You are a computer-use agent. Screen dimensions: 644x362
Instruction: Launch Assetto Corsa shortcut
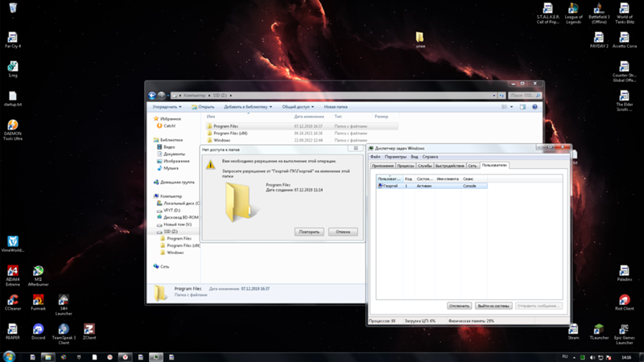tap(625, 39)
